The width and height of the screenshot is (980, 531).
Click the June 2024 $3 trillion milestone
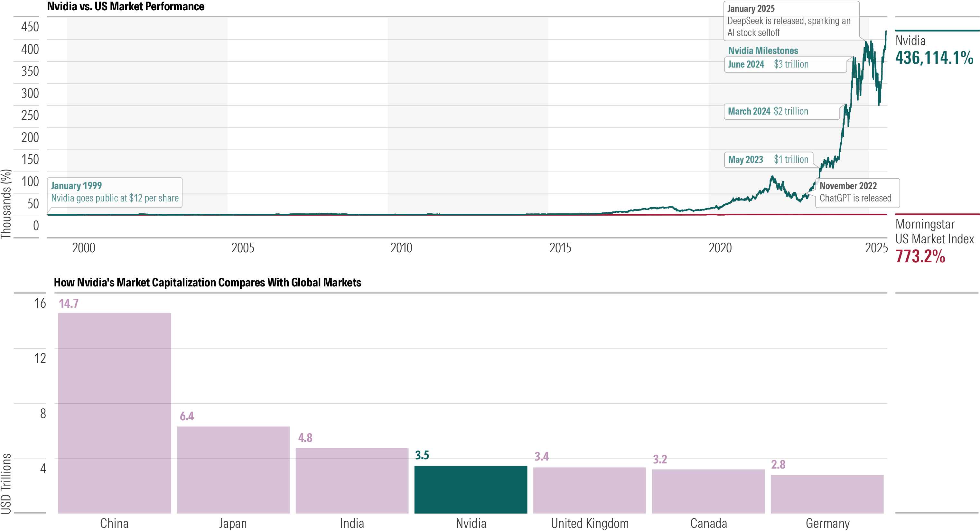785,64
